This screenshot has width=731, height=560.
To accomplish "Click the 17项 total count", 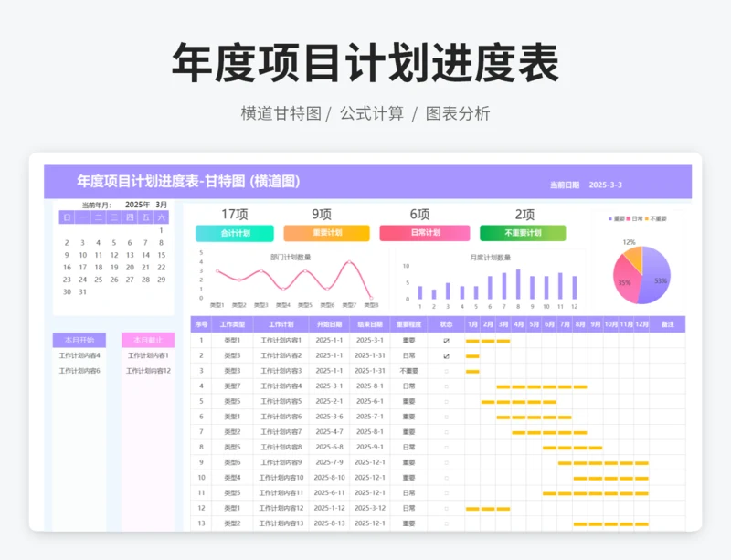I will tap(235, 214).
